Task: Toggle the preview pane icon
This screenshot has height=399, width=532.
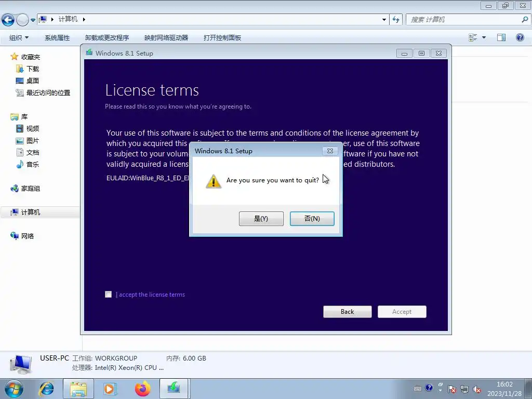Action: [x=501, y=37]
